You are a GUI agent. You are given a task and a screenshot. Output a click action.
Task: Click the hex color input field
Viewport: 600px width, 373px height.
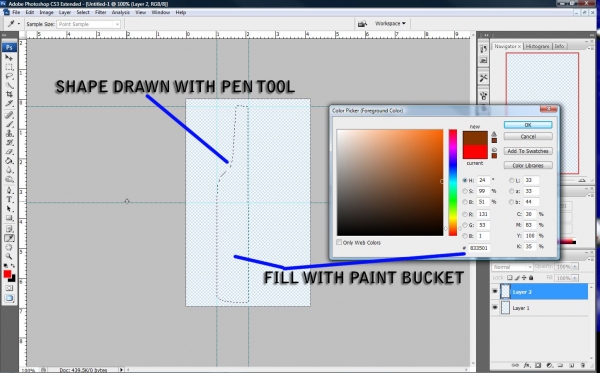(479, 248)
